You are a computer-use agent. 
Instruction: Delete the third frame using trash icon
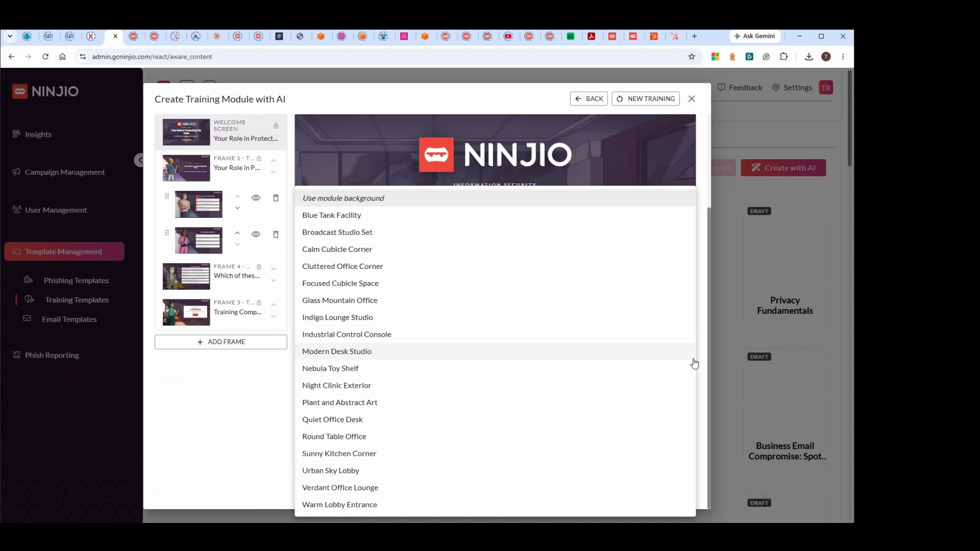276,198
